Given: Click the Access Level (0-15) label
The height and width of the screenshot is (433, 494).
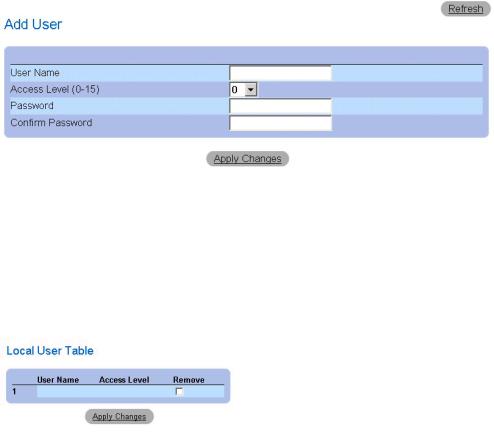Looking at the screenshot, I should tap(55, 89).
